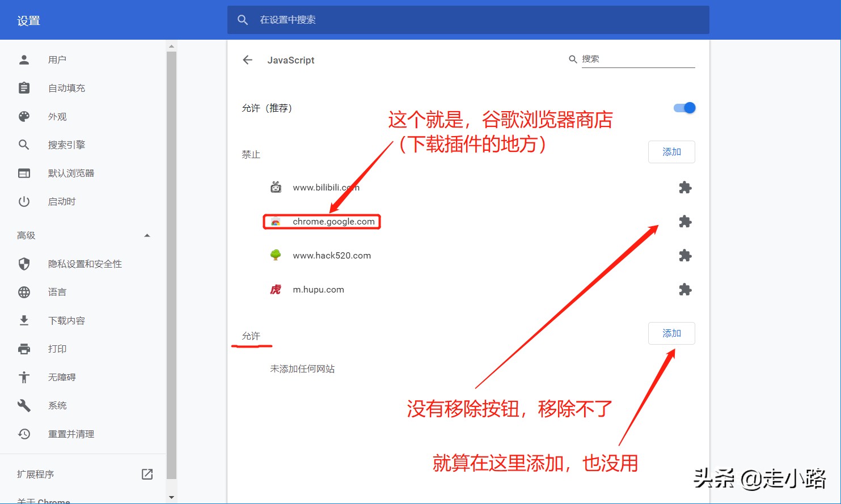The height and width of the screenshot is (504, 841).
Task: Open the 扩展程序 extensions external link
Action: click(147, 474)
